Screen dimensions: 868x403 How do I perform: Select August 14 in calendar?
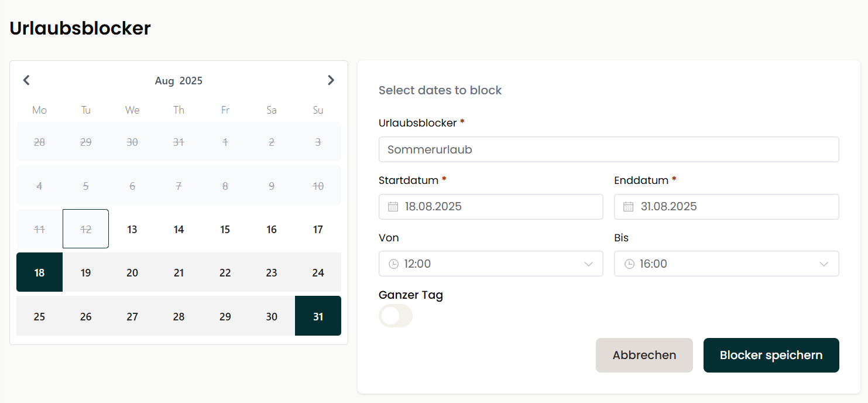coord(179,229)
